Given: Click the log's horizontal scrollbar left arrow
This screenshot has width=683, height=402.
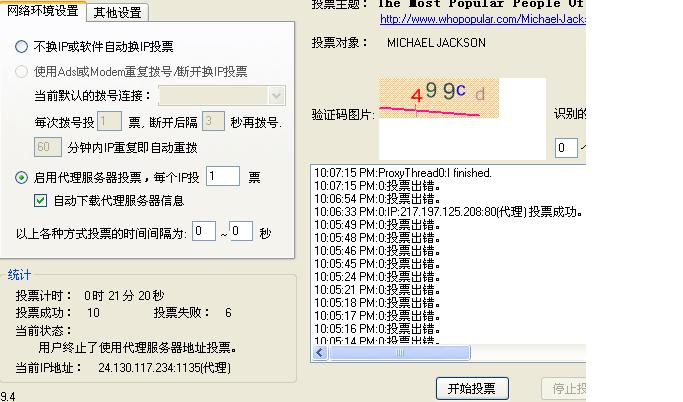Looking at the screenshot, I should pyautogui.click(x=320, y=353).
